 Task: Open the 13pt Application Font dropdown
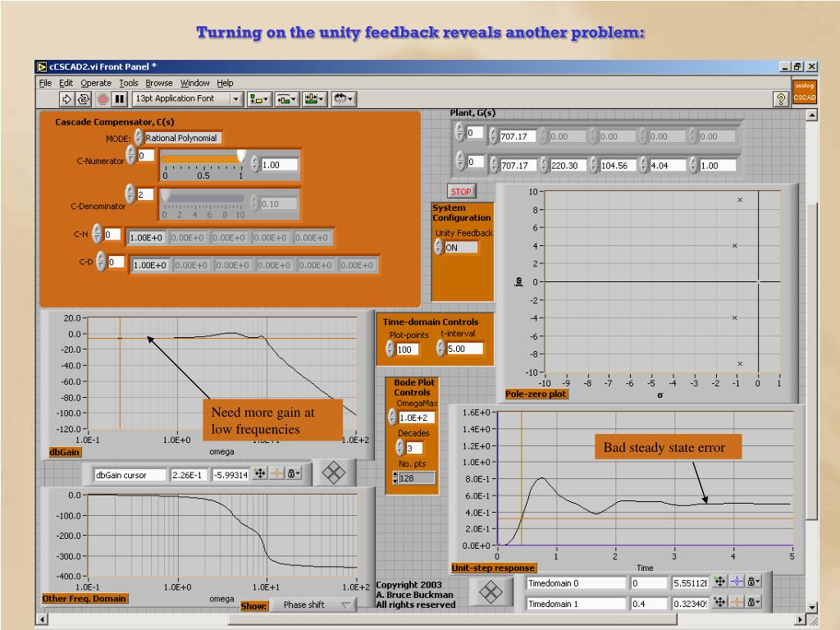tap(235, 98)
